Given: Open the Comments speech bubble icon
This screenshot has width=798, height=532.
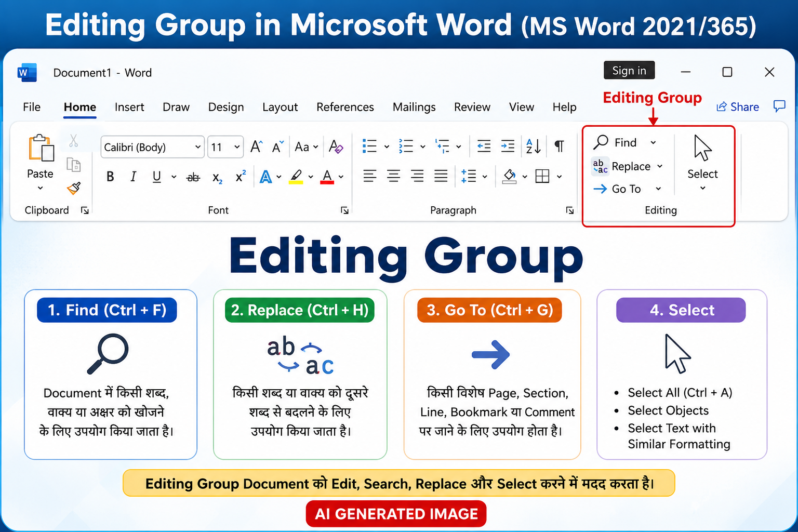Looking at the screenshot, I should pyautogui.click(x=779, y=107).
